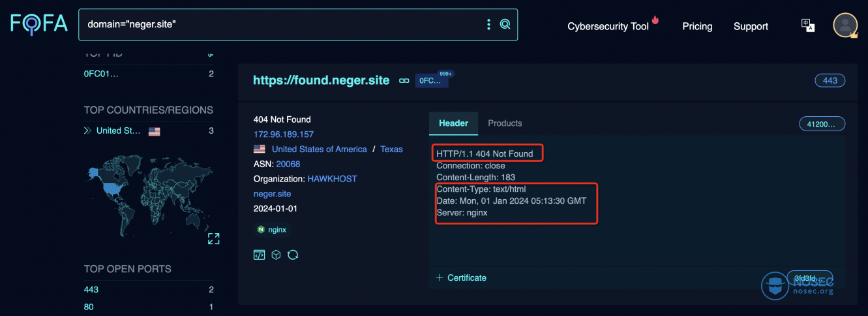Click the refresh arrows icon under nginx
Screen dimensions: 868x316
pos(293,255)
